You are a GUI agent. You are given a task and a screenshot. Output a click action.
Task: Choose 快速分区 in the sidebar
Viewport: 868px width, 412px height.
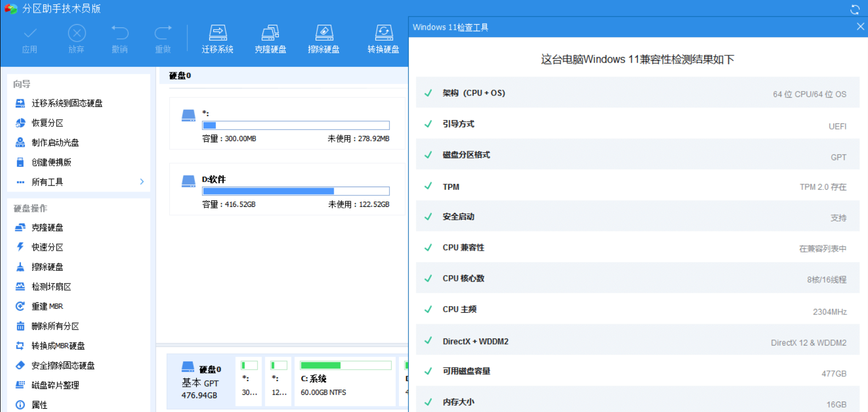pyautogui.click(x=47, y=247)
